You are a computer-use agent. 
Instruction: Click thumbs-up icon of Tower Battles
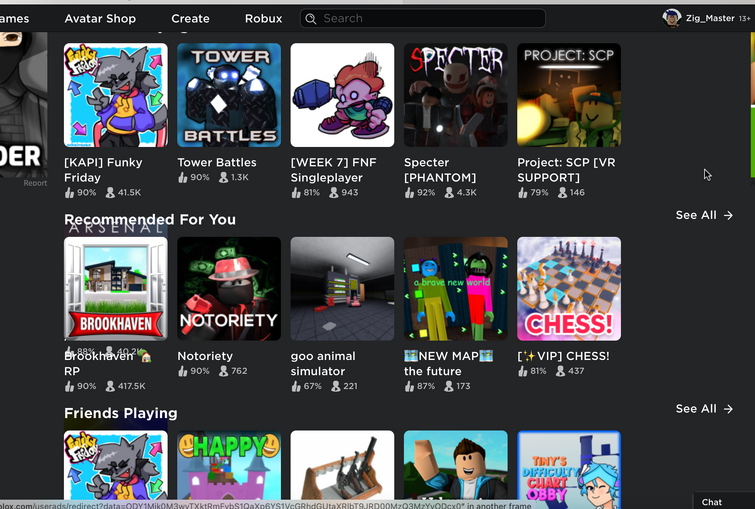point(182,178)
